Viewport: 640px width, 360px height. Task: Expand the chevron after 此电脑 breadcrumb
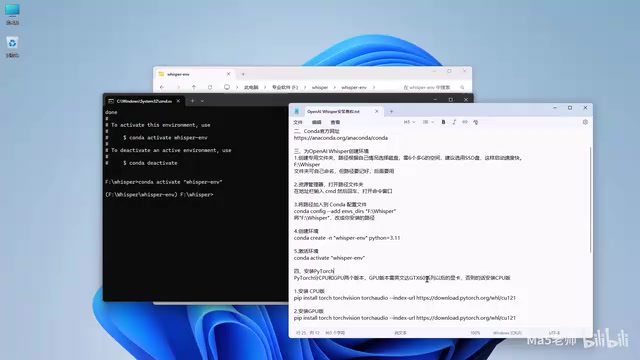click(265, 88)
